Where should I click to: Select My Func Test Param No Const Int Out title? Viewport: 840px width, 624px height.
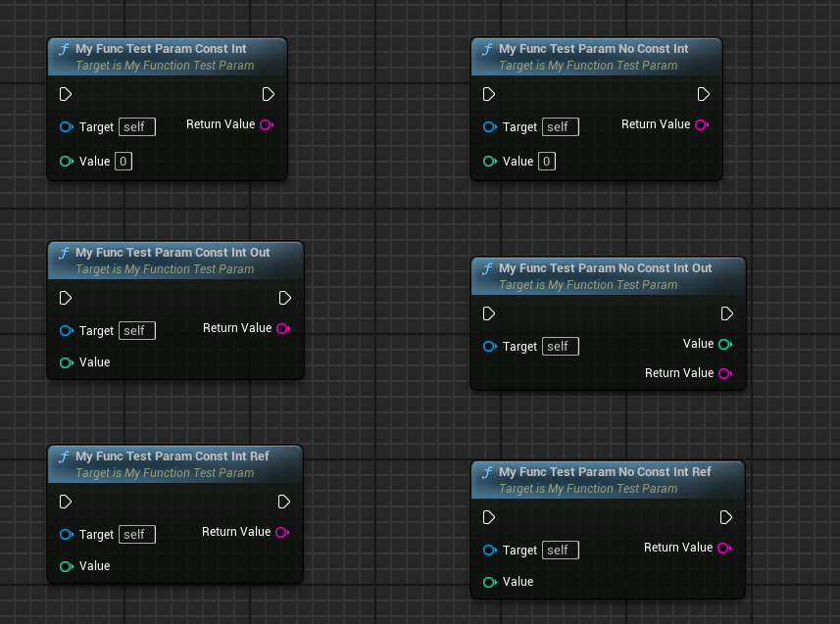tap(605, 268)
